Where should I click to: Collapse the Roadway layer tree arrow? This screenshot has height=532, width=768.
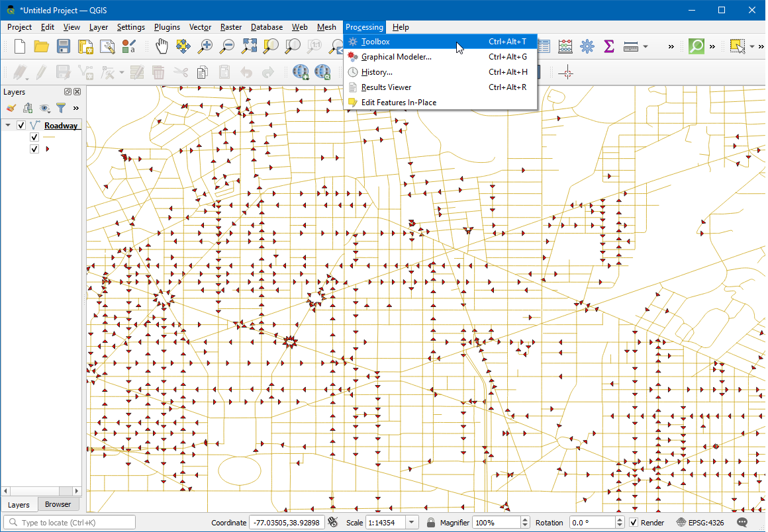[x=8, y=125]
